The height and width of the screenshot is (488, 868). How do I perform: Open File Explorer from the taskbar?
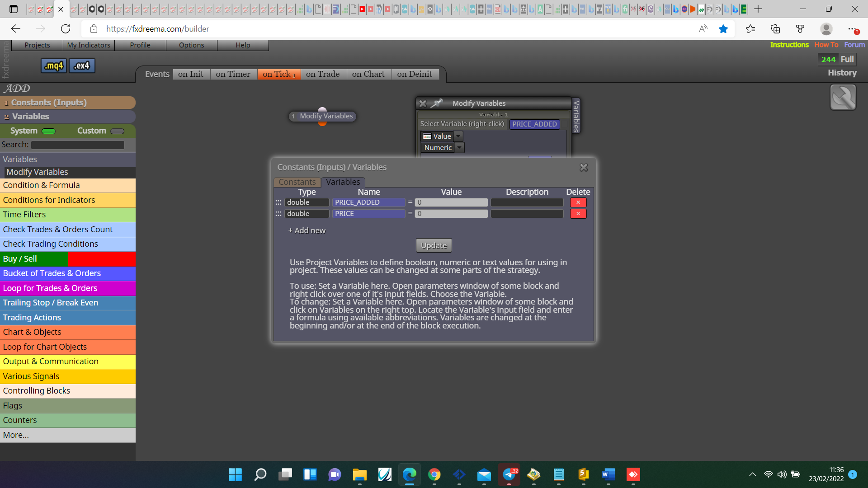(x=360, y=474)
